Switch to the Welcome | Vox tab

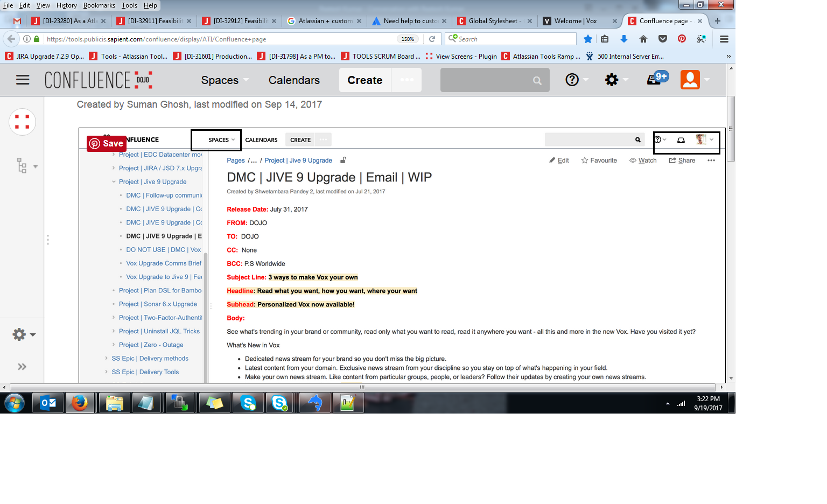click(x=580, y=21)
